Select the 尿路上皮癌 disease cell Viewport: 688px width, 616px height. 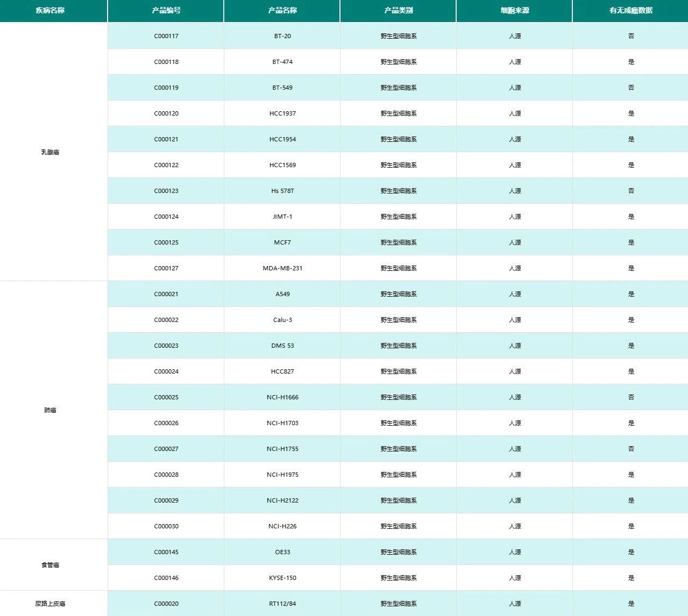pyautogui.click(x=50, y=604)
